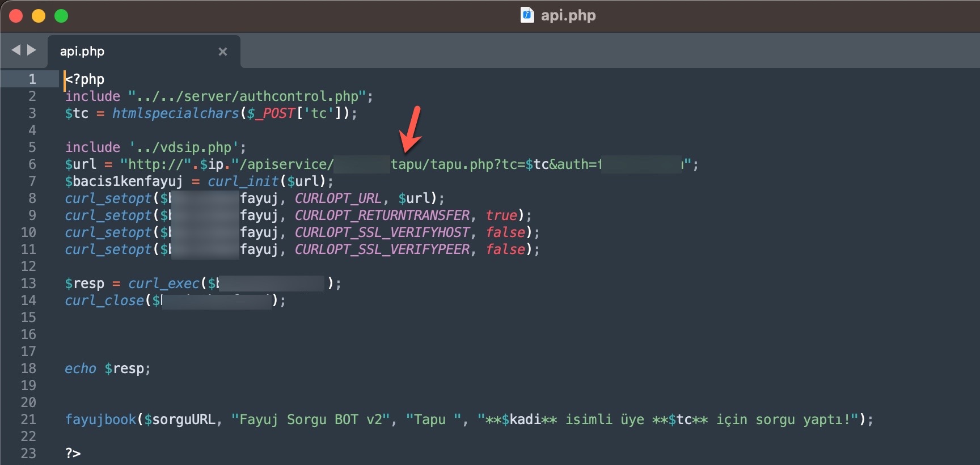
Task: Click the api.php window title text
Action: [x=568, y=15]
